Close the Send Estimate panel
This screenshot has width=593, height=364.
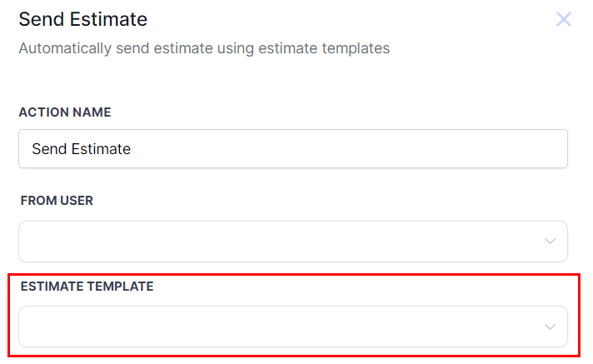coord(564,19)
